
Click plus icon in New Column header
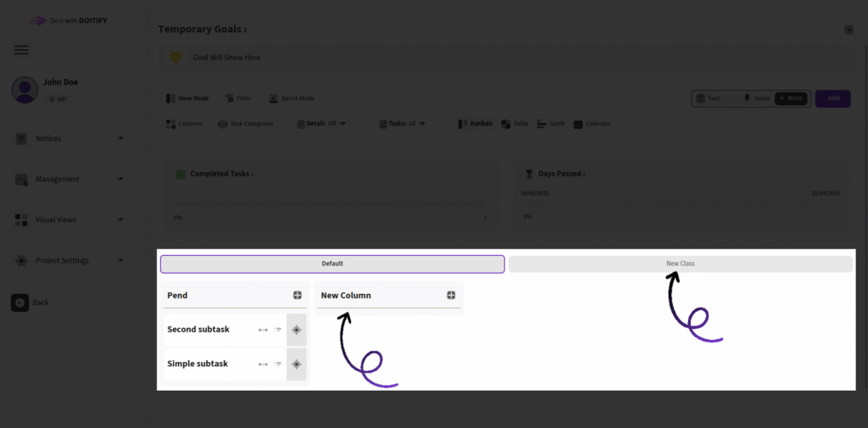(451, 296)
